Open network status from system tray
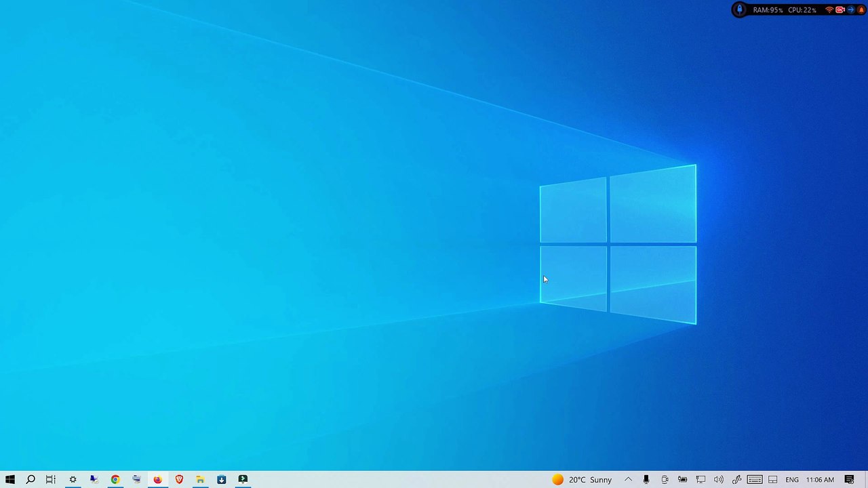The height and width of the screenshot is (488, 868). click(701, 480)
